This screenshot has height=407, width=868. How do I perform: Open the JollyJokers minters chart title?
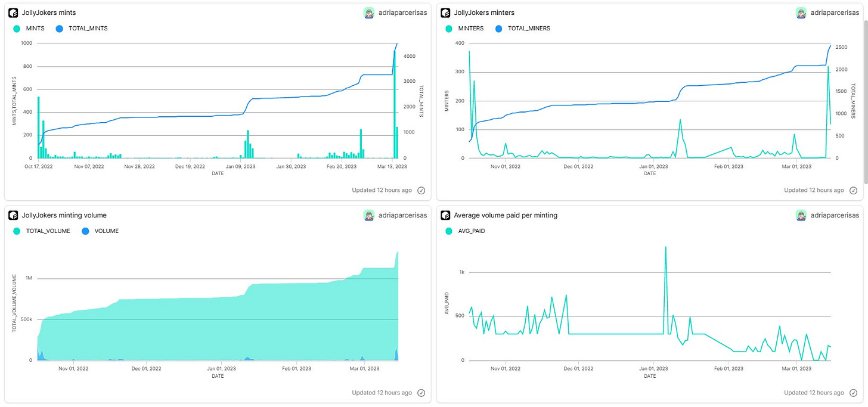pyautogui.click(x=484, y=13)
